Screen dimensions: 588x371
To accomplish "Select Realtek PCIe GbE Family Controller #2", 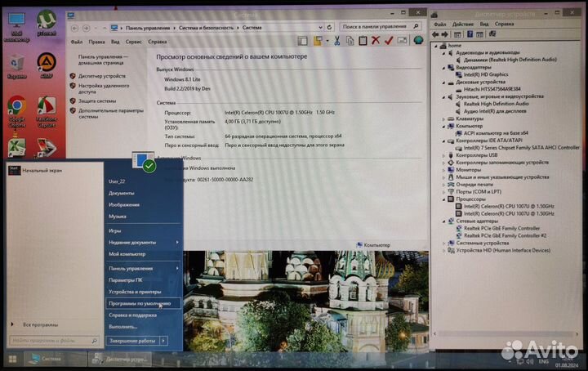I will pyautogui.click(x=505, y=235).
